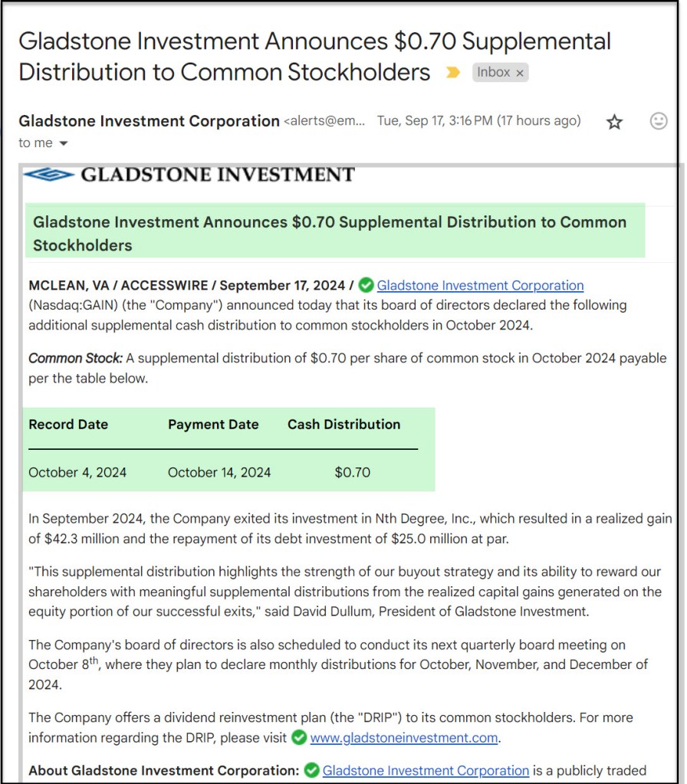687x784 pixels.
Task: Toggle the yellow importance marker
Action: tap(453, 72)
